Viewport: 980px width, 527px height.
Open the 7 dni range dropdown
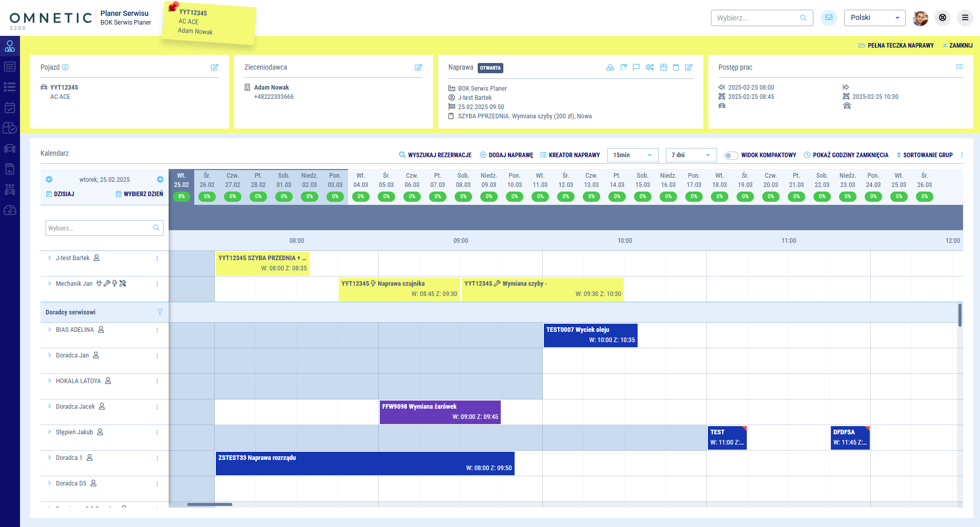coord(691,155)
